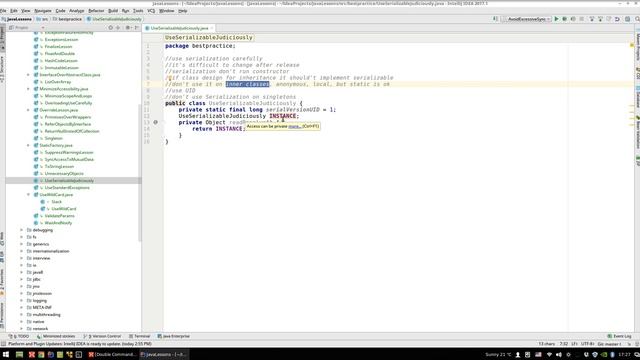Open the File menu
The height and width of the screenshot is (360, 640).
point(3,11)
